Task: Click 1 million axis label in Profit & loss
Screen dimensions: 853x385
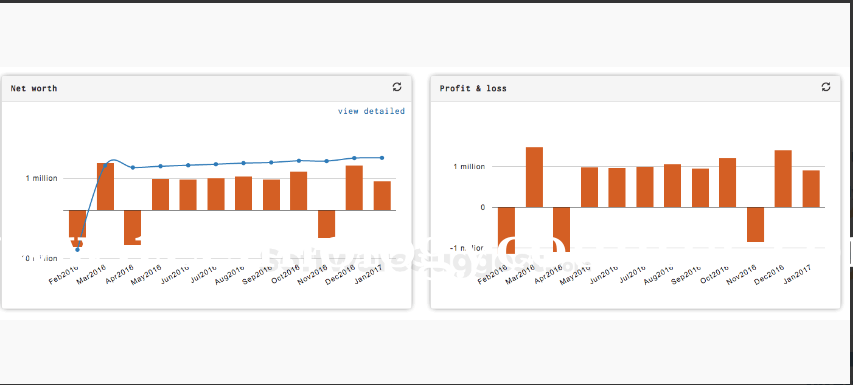Action: coord(469,166)
